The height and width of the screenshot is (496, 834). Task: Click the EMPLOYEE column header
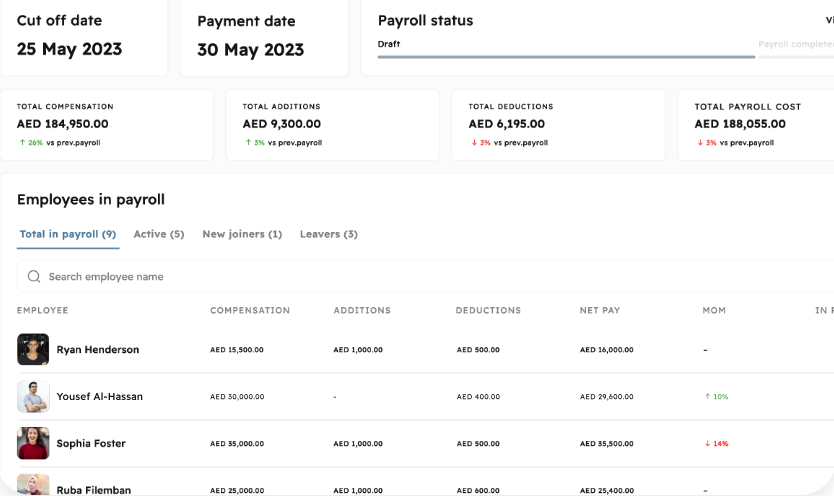(x=43, y=310)
